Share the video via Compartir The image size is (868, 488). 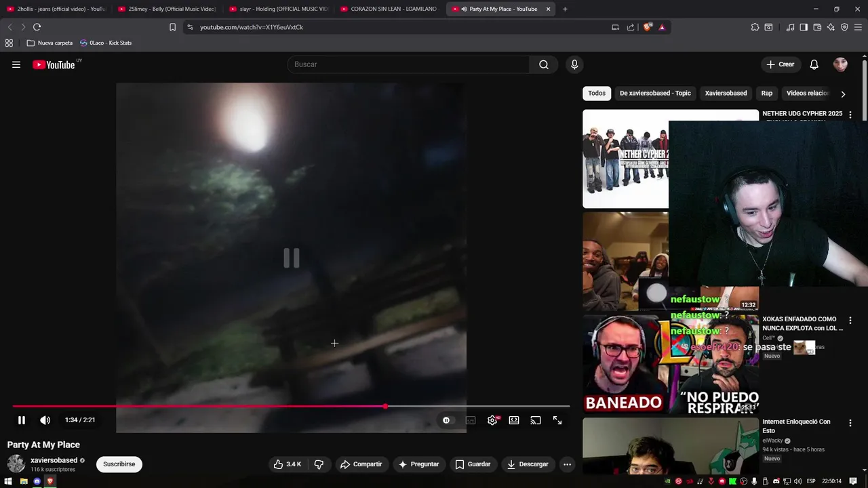coord(361,464)
